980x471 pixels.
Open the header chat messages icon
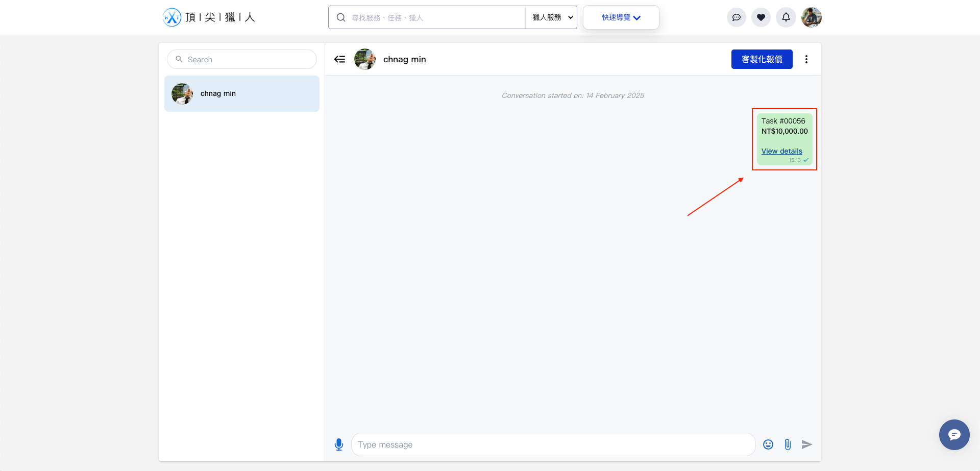(x=736, y=17)
